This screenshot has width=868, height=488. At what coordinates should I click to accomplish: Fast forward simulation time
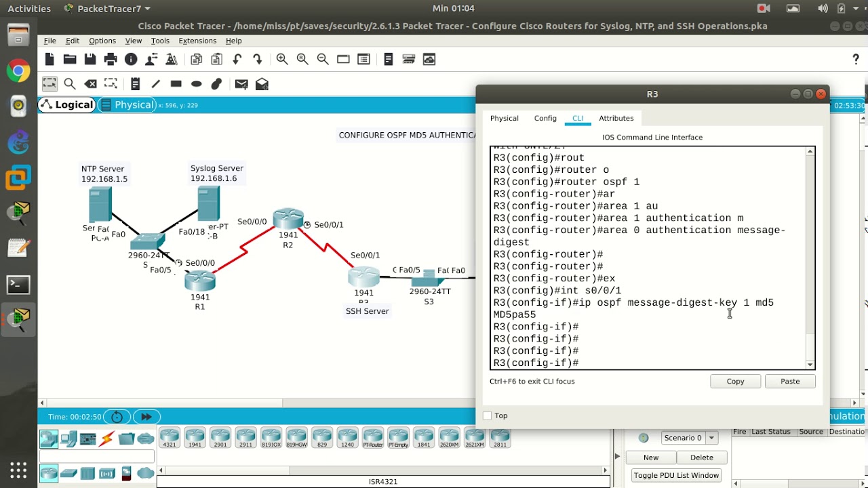146,417
